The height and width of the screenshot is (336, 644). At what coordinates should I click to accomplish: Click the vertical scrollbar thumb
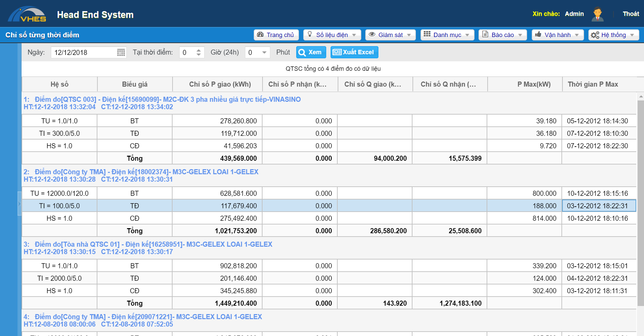point(640,203)
